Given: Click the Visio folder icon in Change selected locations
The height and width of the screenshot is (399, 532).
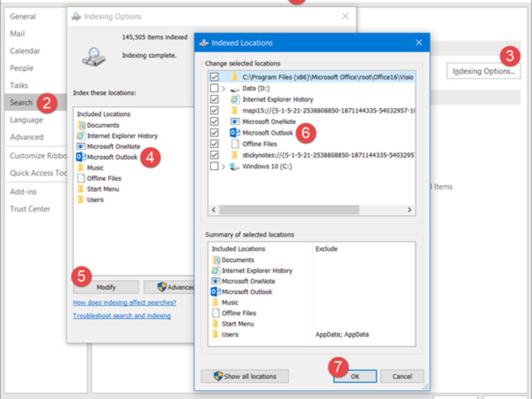Looking at the screenshot, I should click(235, 77).
